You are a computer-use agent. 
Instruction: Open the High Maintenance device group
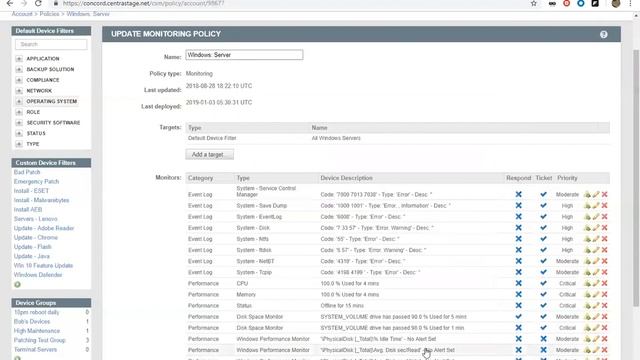37,331
